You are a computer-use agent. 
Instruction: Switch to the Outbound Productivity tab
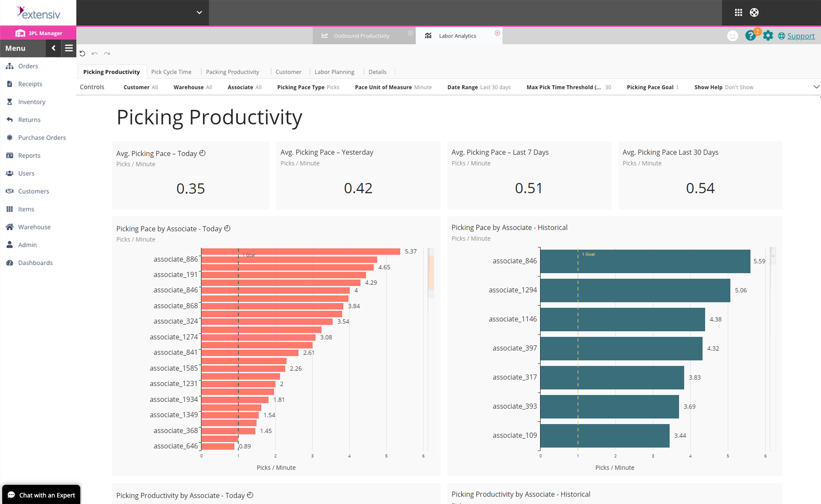click(x=361, y=35)
